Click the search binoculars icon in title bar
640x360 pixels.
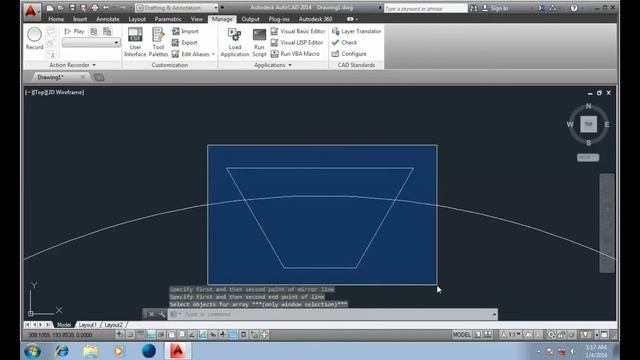click(473, 8)
